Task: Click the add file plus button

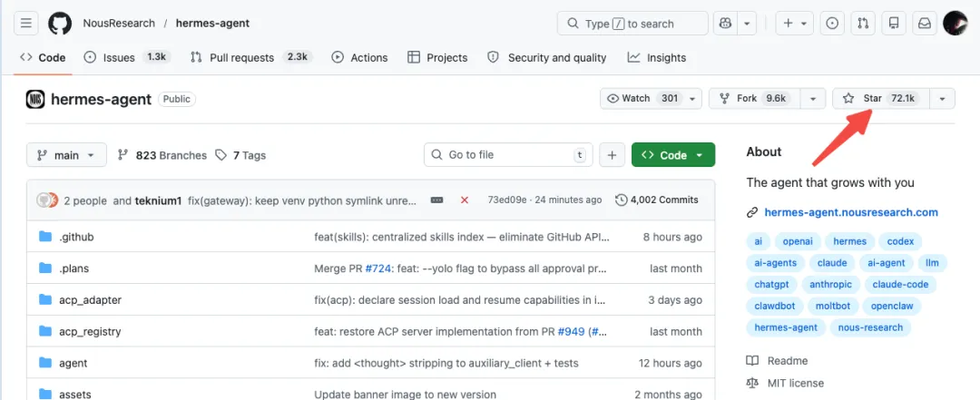Action: 612,155
